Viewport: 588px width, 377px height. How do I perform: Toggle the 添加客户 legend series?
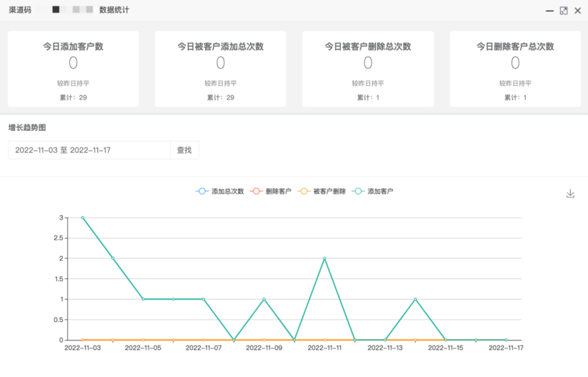[373, 192]
